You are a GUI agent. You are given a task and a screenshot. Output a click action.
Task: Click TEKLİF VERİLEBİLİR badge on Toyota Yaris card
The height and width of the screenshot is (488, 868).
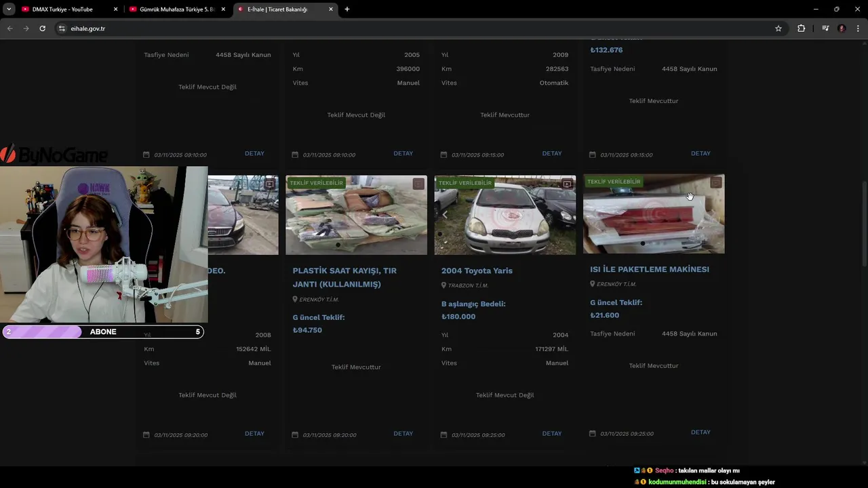click(x=465, y=183)
